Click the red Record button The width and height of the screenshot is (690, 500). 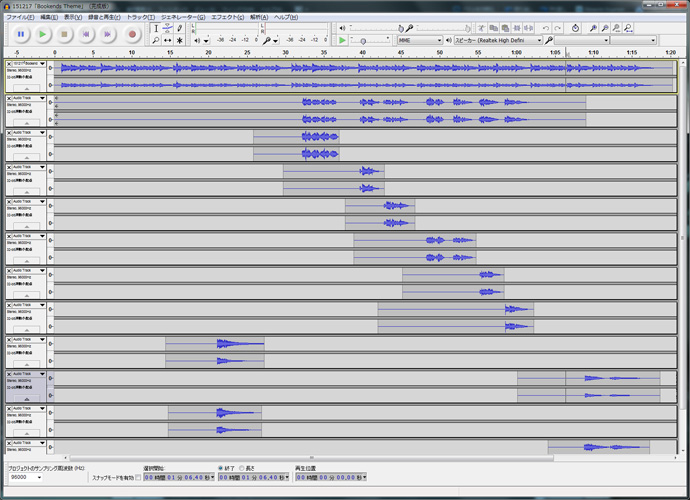click(x=132, y=34)
